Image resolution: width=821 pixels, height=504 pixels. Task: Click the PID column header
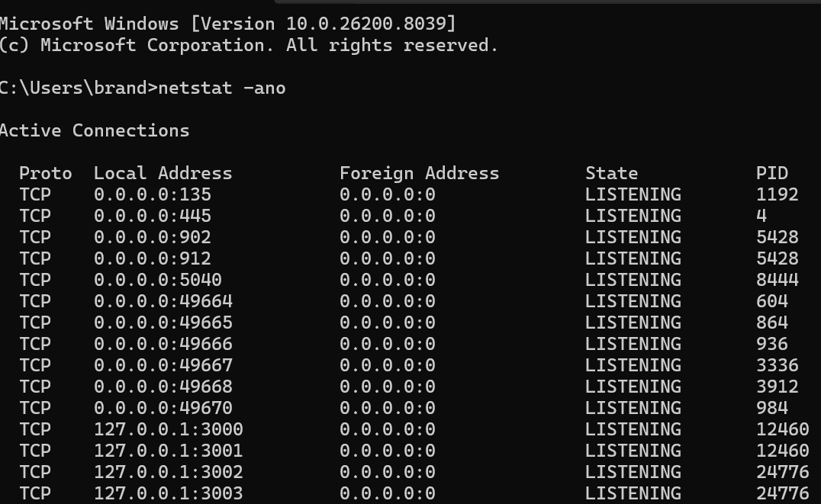tap(771, 173)
